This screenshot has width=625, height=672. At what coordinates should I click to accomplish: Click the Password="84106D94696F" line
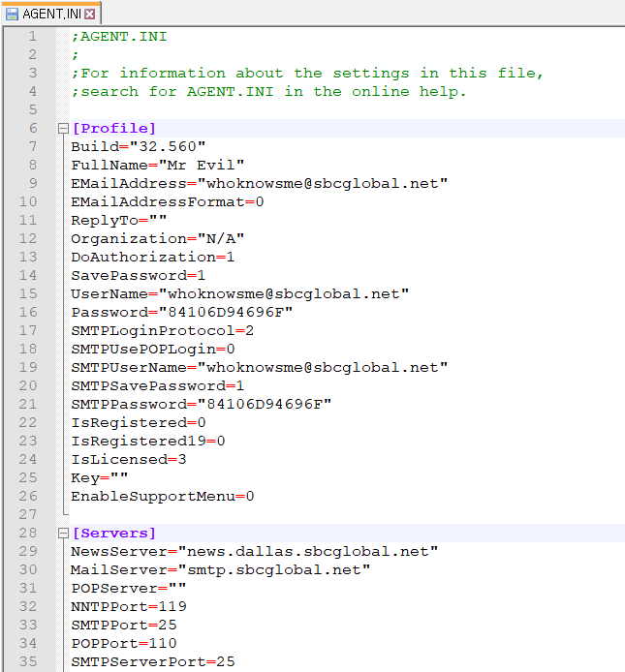[182, 313]
